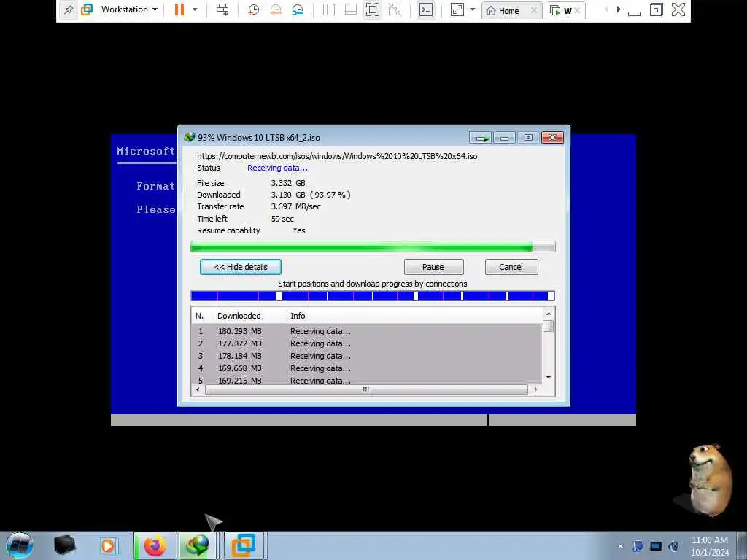Open the black box app on the taskbar
This screenshot has height=560, width=747.
(64, 545)
